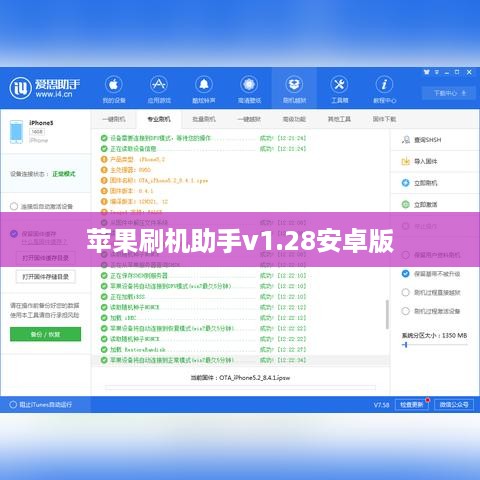Click the iPhone5 device thumbnail

coord(16,132)
